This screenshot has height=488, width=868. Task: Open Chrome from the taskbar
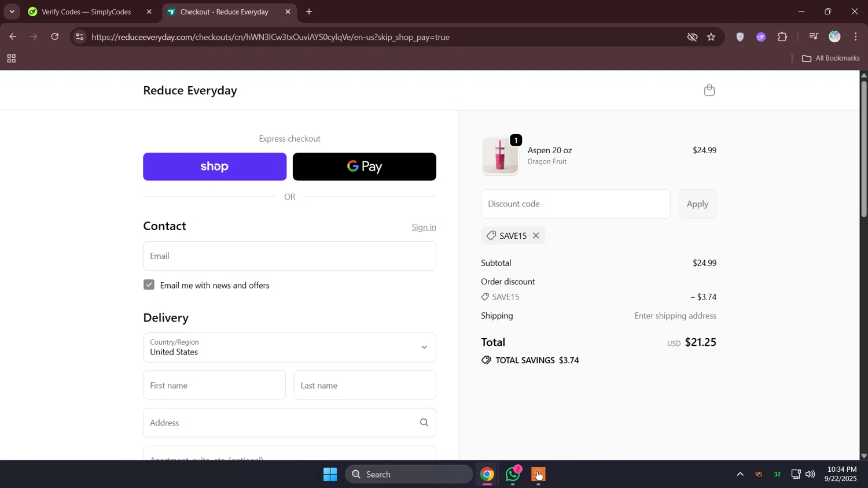(x=487, y=474)
